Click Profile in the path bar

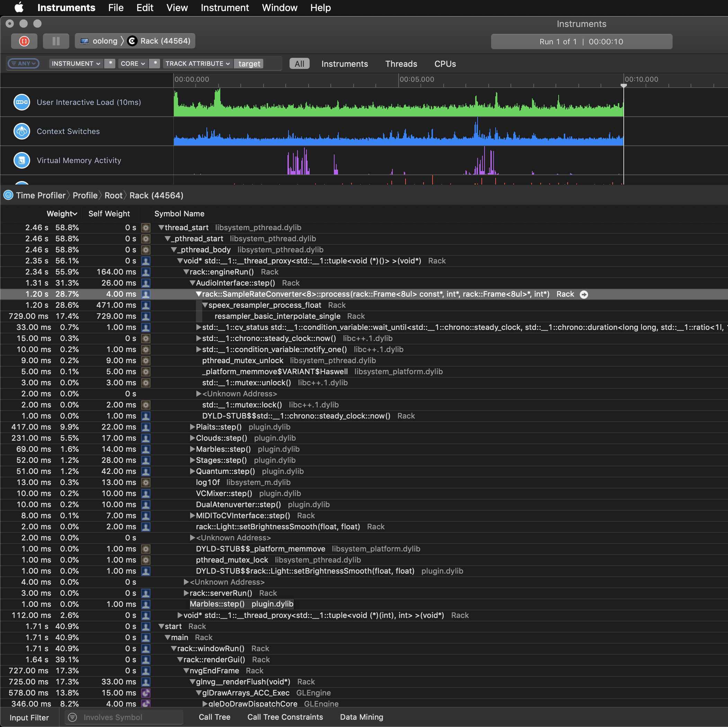tap(85, 195)
